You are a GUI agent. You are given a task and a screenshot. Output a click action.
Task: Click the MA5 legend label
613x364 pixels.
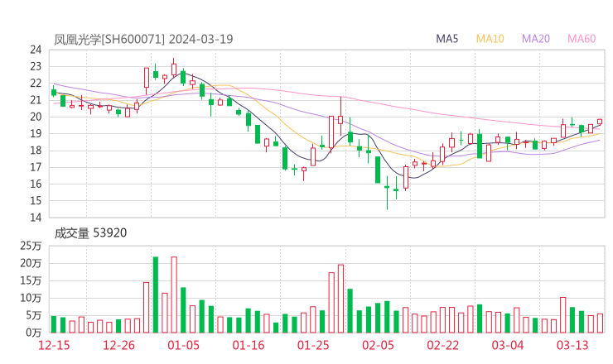(446, 39)
